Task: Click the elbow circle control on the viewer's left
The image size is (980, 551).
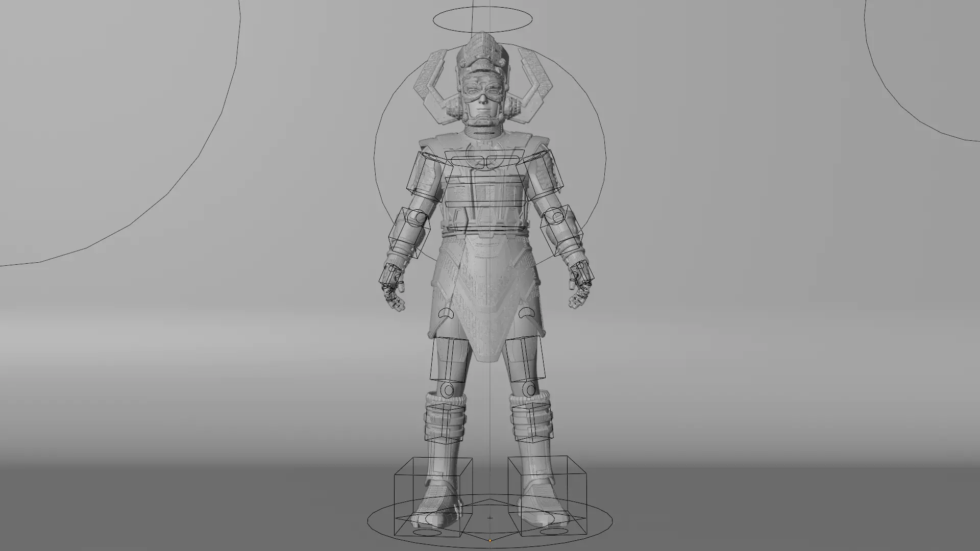Action: [x=416, y=219]
